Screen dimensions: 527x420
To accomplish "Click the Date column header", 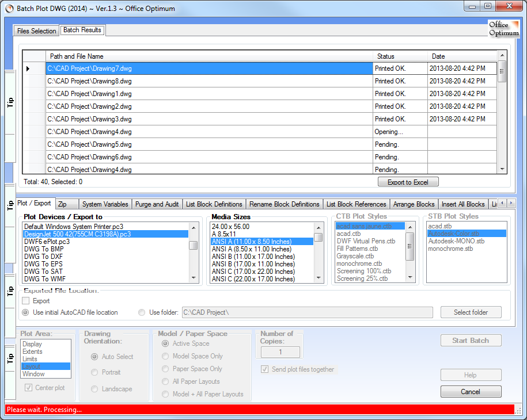I will pos(462,56).
